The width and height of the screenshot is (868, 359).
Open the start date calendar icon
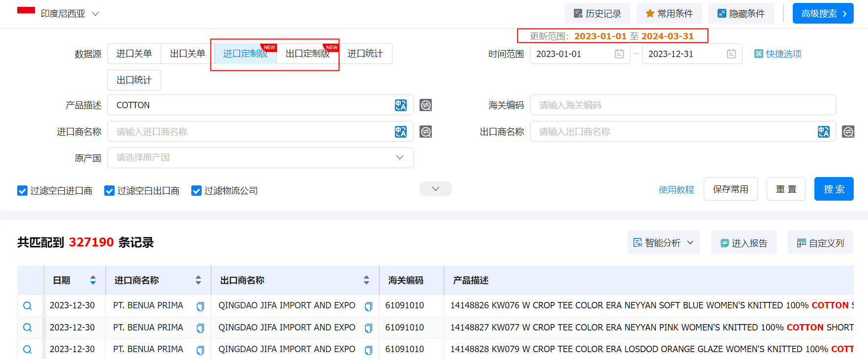619,54
